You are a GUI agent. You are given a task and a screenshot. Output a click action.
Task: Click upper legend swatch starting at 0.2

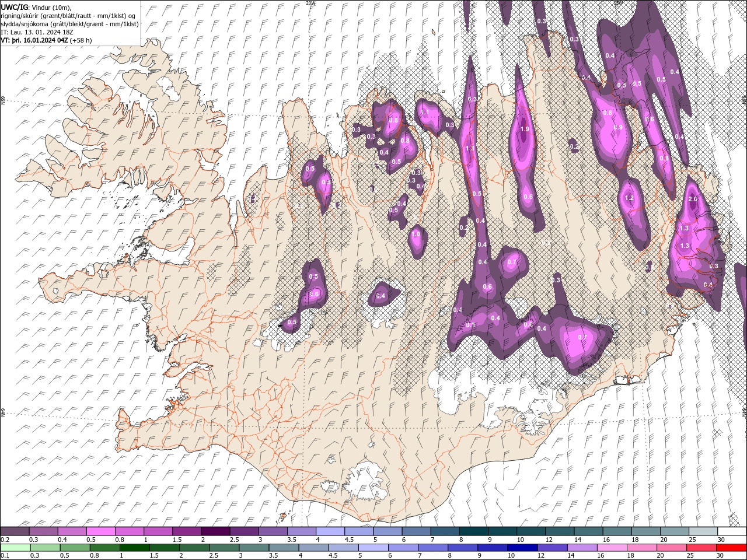(x=15, y=531)
